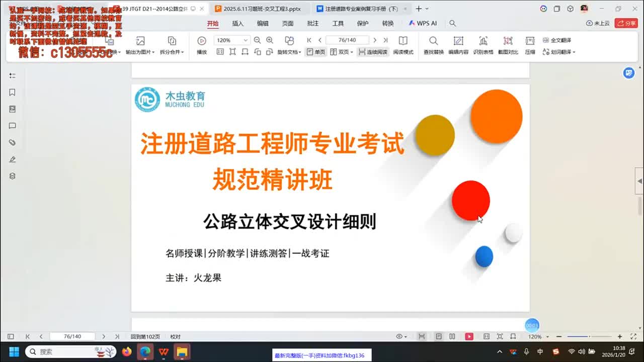Toggle 双页 double page view
644x362 pixels.
tap(342, 52)
